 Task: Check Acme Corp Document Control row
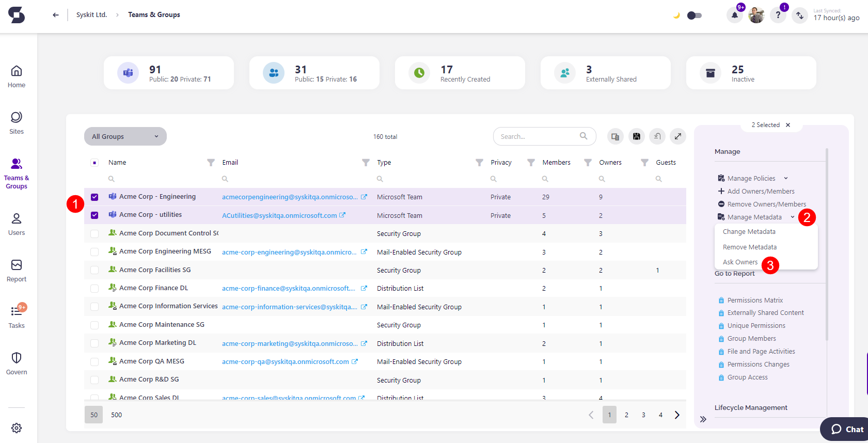[x=94, y=234]
